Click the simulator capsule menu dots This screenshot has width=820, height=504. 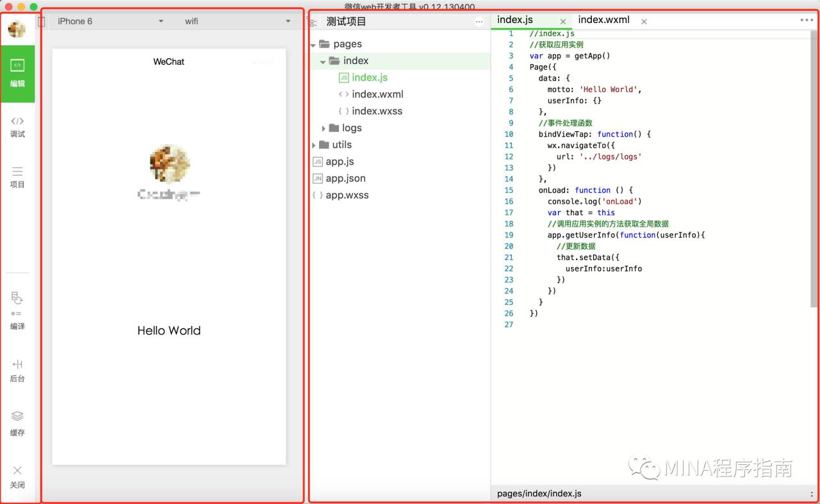pos(262,62)
